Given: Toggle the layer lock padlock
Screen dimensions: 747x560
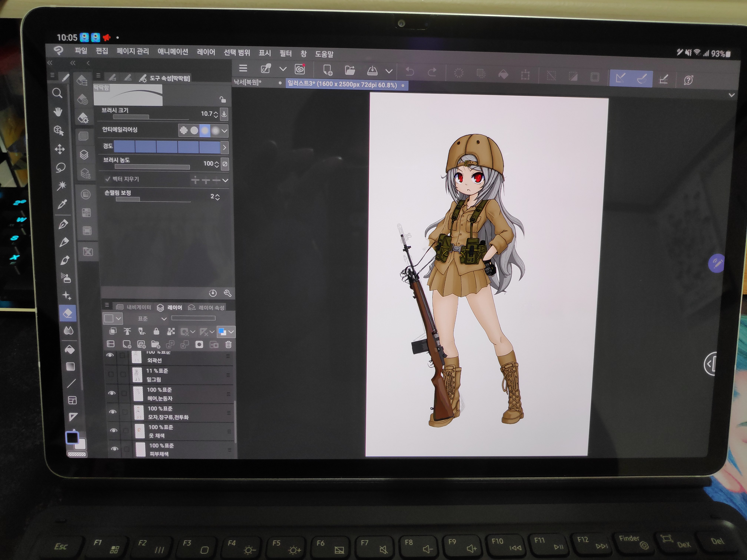Looking at the screenshot, I should pos(156,331).
